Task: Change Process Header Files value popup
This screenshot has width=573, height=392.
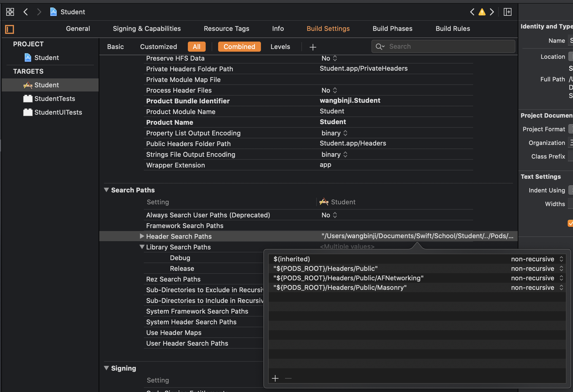Action: [x=329, y=90]
